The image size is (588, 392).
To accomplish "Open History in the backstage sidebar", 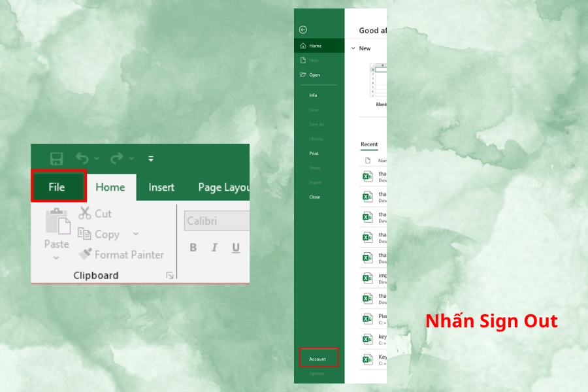I will point(316,139).
